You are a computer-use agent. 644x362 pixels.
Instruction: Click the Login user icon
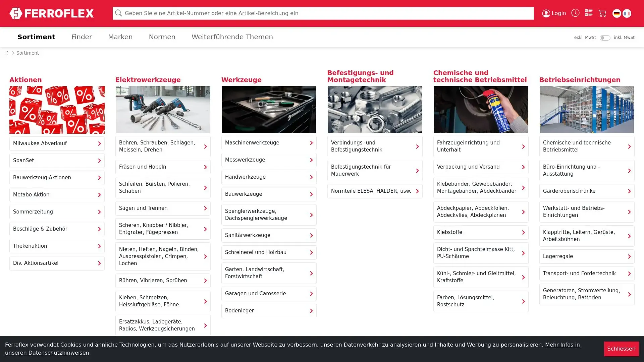546,13
